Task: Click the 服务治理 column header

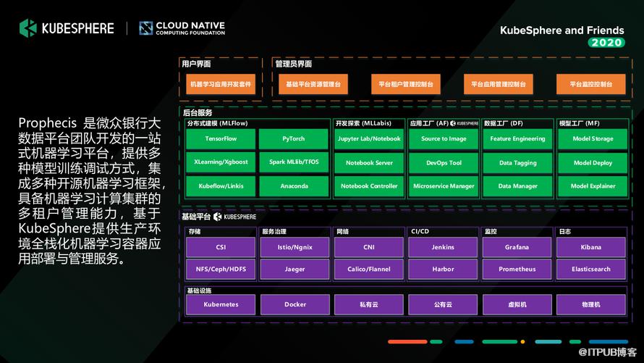Action: tap(274, 231)
